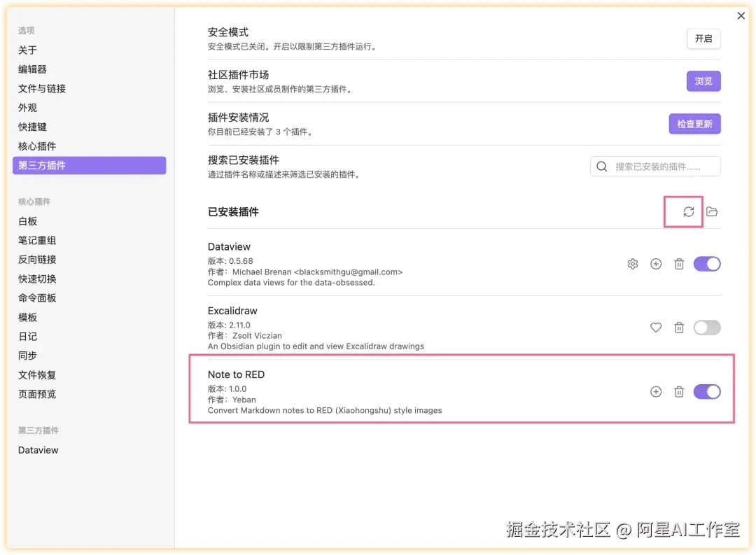Click Dataview hotkey plus icon
Image resolution: width=756 pixels, height=555 pixels.
(656, 264)
